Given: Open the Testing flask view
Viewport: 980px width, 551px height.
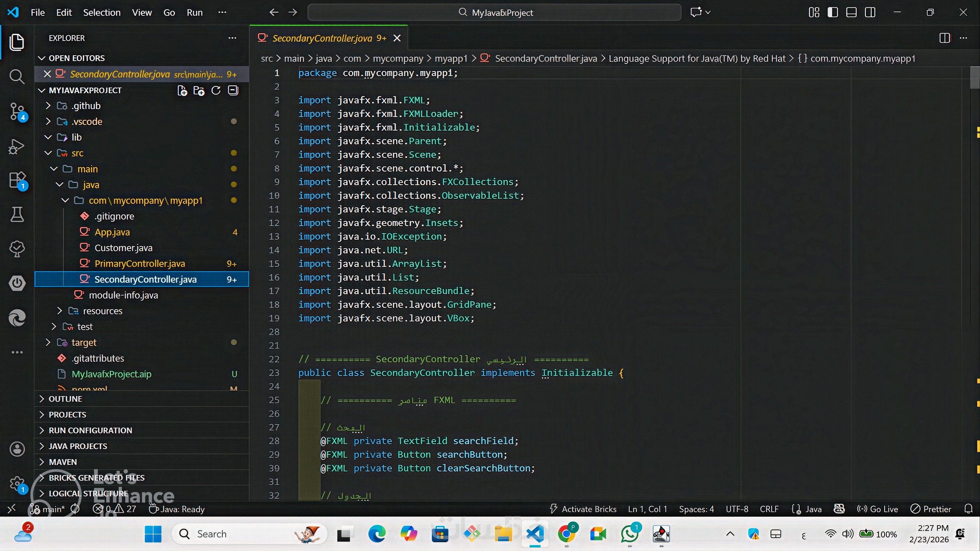Looking at the screenshot, I should tap(17, 215).
